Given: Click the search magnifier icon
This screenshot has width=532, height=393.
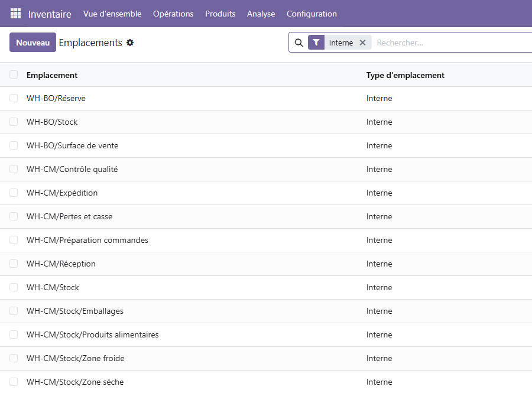Looking at the screenshot, I should (x=299, y=43).
